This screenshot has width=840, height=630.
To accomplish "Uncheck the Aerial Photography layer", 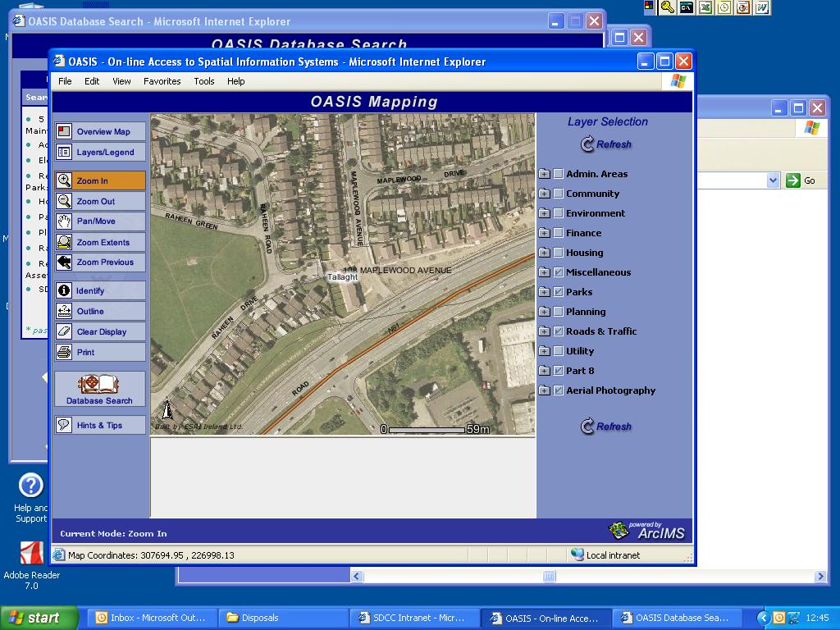I will click(x=559, y=390).
